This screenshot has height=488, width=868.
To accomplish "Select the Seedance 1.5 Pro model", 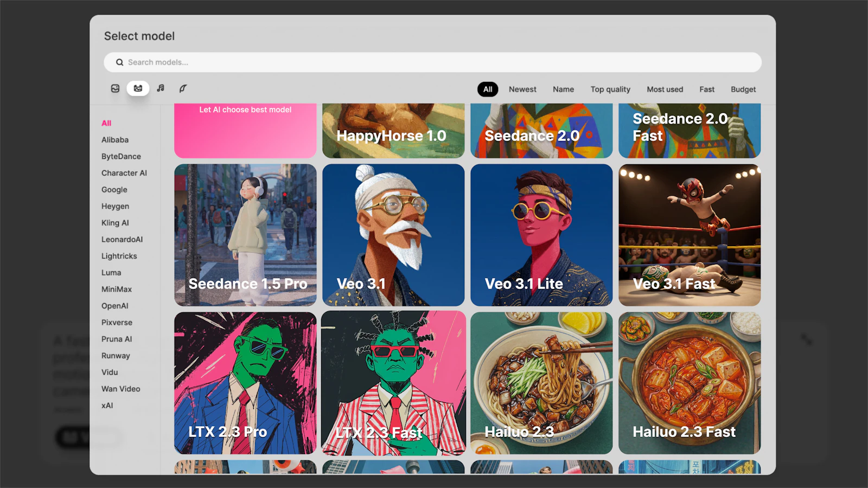I will pyautogui.click(x=245, y=235).
